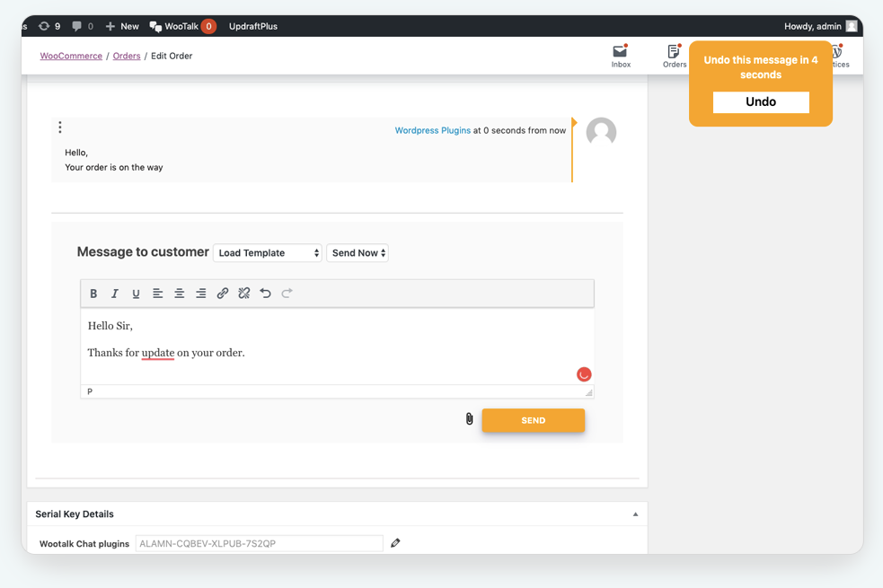Collapse the Serial Key Details section

click(x=635, y=513)
